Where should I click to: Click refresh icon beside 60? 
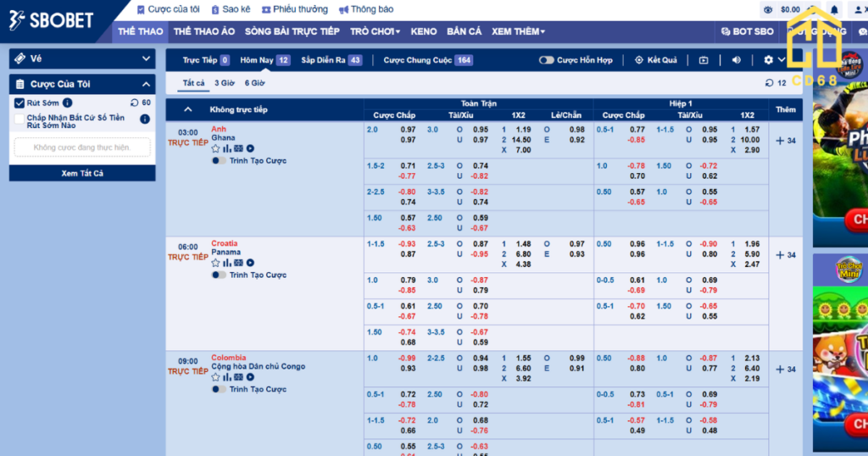click(135, 103)
